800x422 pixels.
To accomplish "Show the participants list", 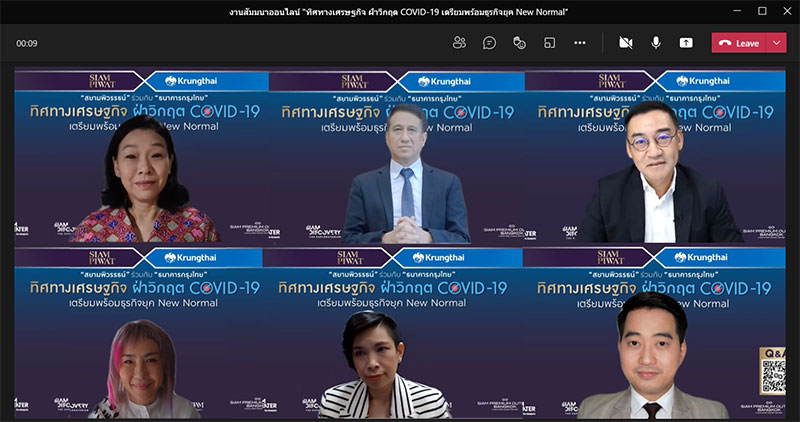I will [x=459, y=43].
